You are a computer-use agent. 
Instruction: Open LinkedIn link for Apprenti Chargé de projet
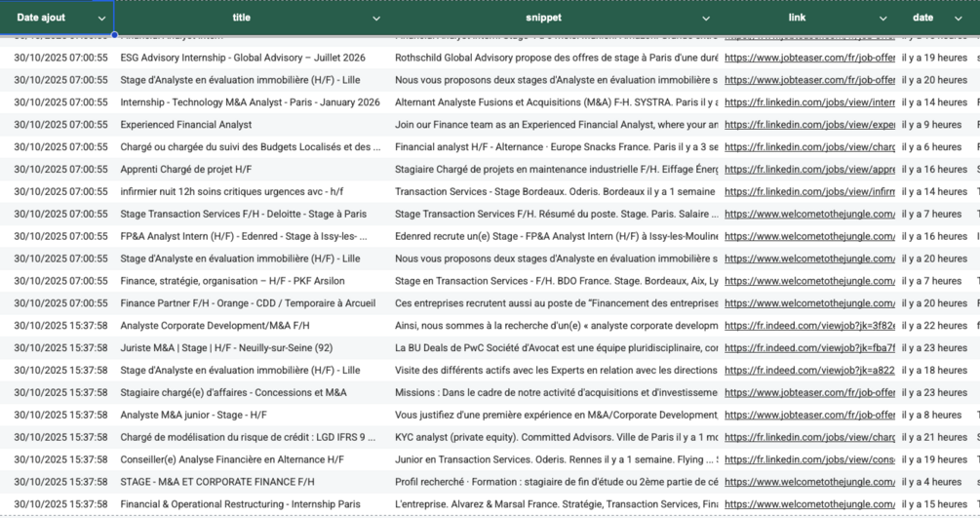click(809, 169)
